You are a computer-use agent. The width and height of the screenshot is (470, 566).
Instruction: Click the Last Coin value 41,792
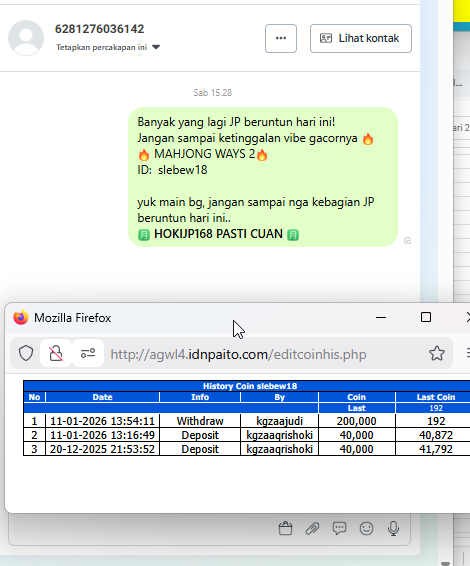(x=436, y=449)
